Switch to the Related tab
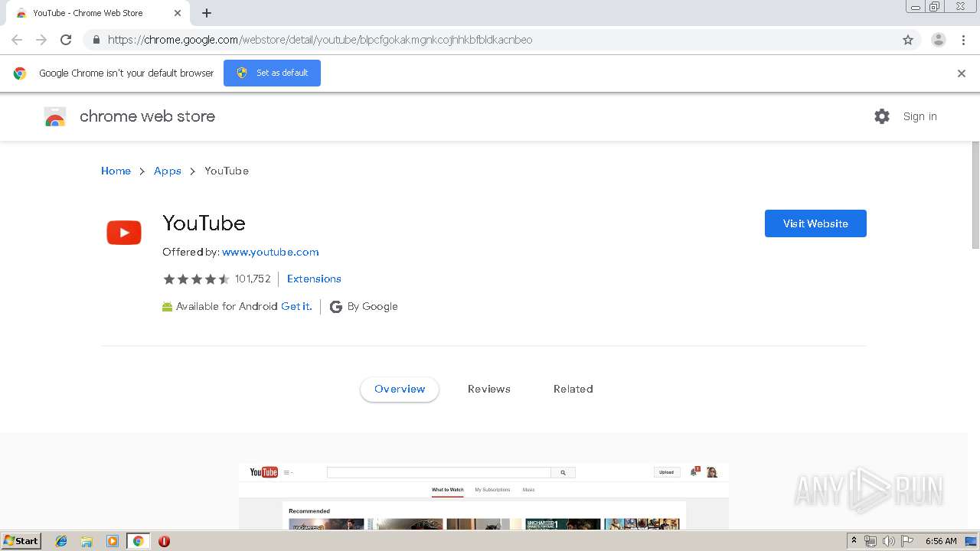 click(573, 390)
